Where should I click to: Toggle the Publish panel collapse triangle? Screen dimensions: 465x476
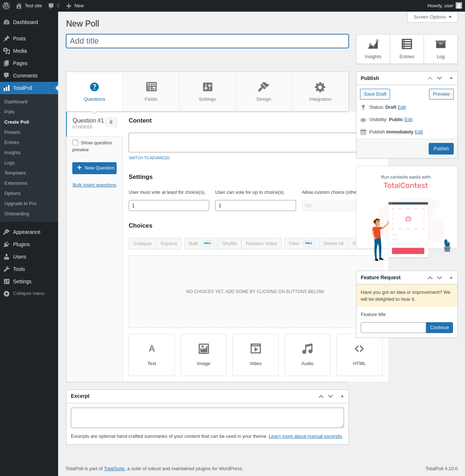pos(451,78)
